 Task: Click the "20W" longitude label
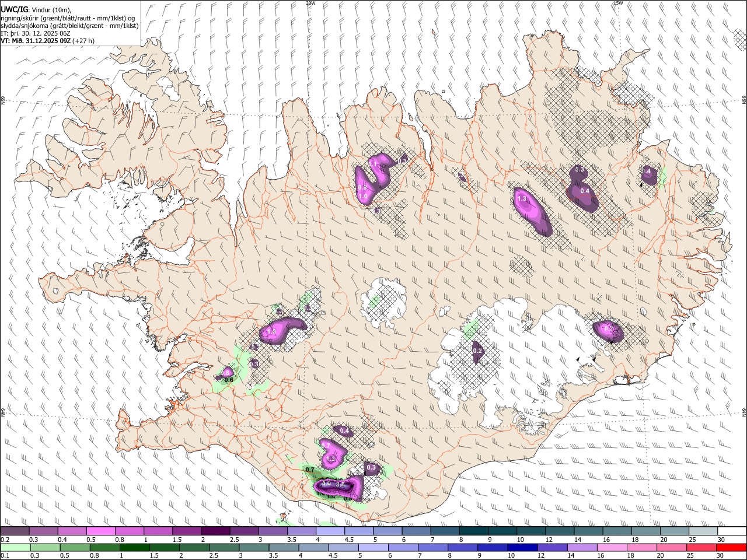[310, 3]
